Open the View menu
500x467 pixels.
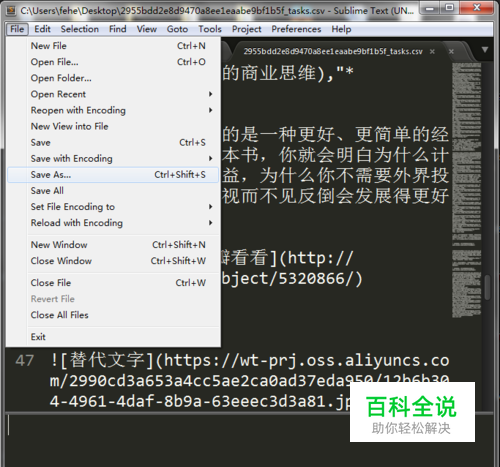click(147, 29)
